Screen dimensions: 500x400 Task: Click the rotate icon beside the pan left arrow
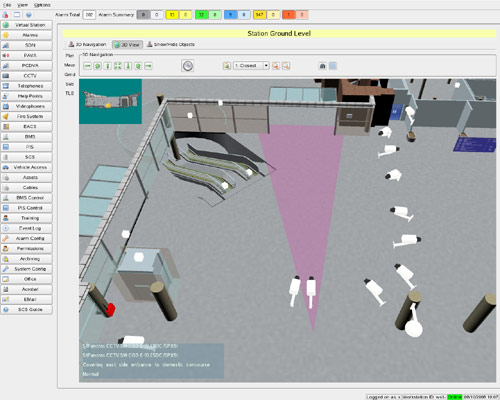pos(97,66)
